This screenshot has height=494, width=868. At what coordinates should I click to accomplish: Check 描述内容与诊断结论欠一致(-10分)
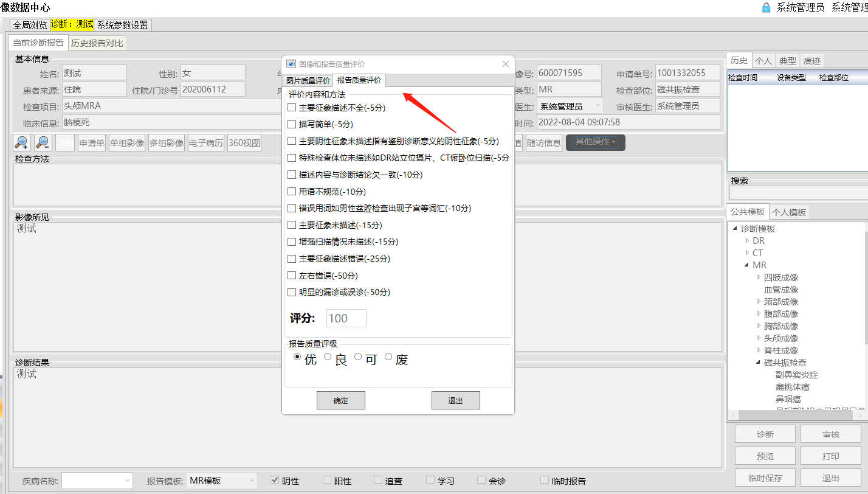pos(292,175)
